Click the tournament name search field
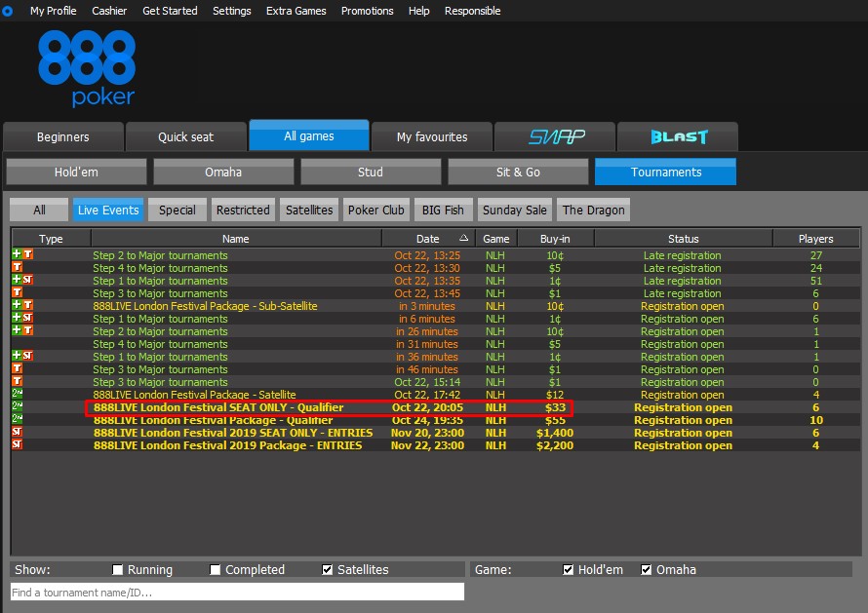The image size is (868, 613). (x=234, y=591)
